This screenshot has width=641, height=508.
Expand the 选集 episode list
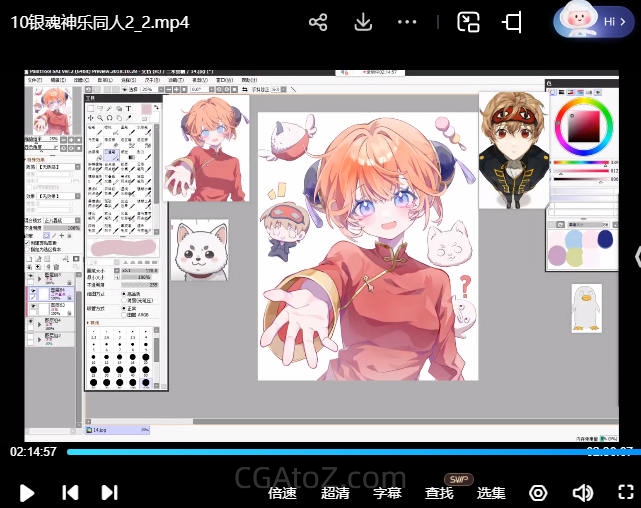(x=490, y=493)
